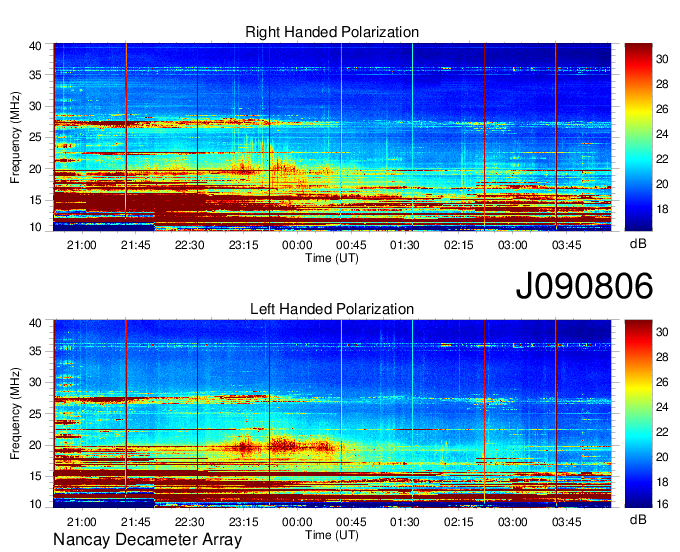Click the right-handed spectrogram plot
Screen dimensions: 680x552
click(x=332, y=137)
